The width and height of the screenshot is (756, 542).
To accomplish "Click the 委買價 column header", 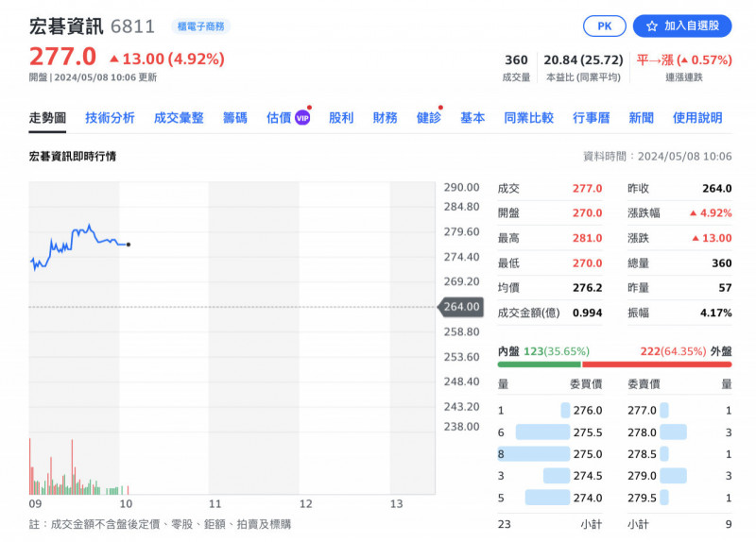I will point(586,384).
